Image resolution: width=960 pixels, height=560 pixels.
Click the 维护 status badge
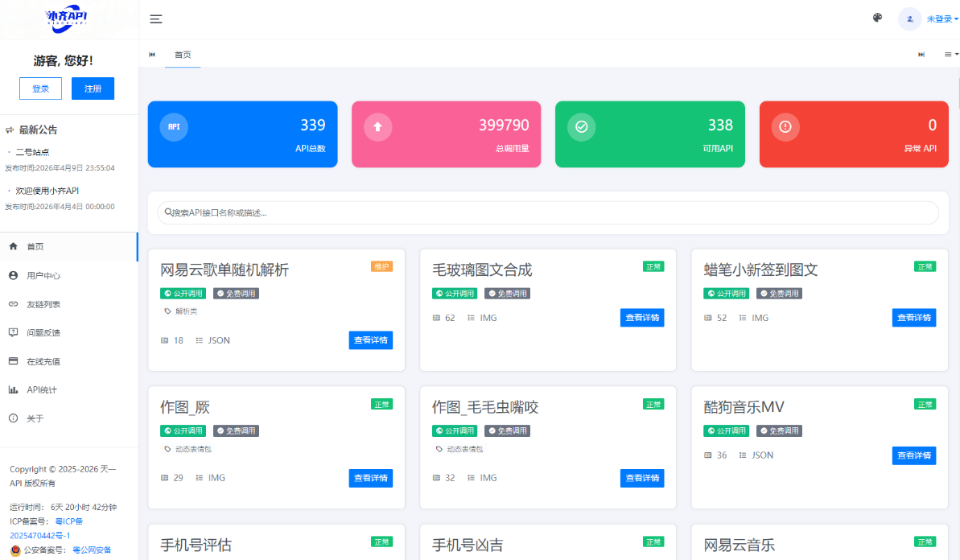[381, 266]
